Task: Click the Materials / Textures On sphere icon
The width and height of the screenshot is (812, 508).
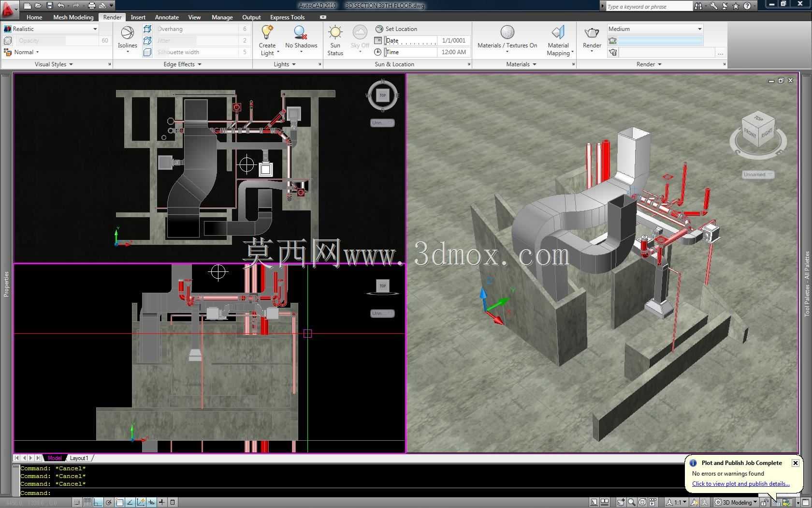Action: coord(507,32)
